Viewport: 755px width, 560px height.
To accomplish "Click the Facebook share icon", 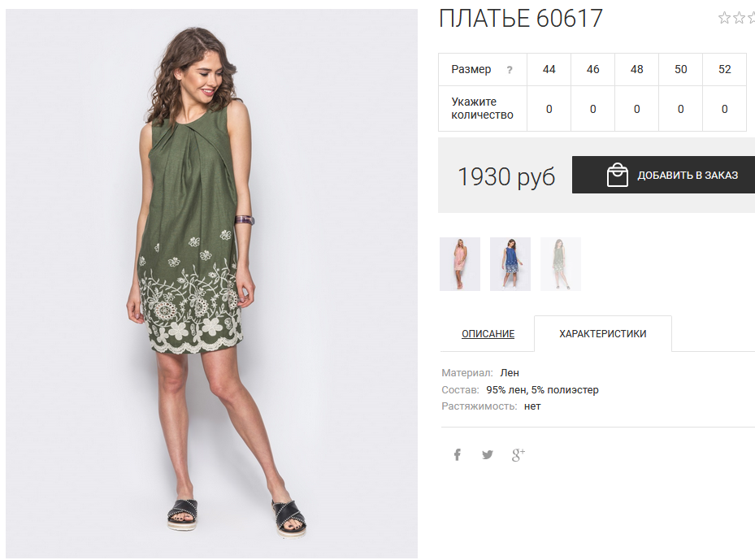I will point(458,454).
